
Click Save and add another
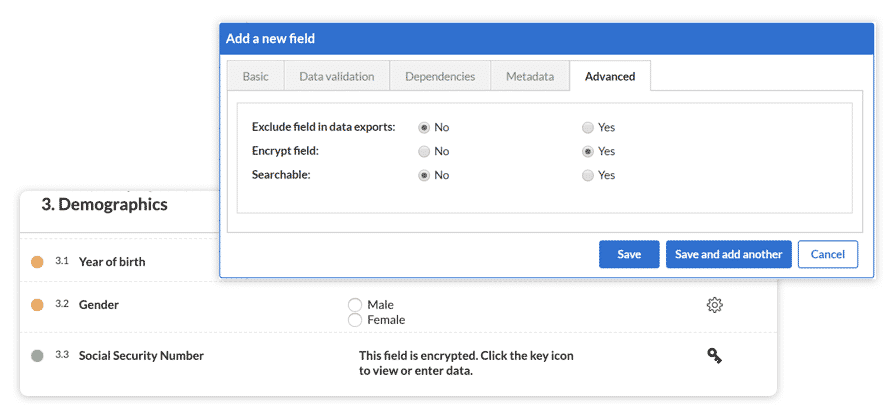point(728,255)
